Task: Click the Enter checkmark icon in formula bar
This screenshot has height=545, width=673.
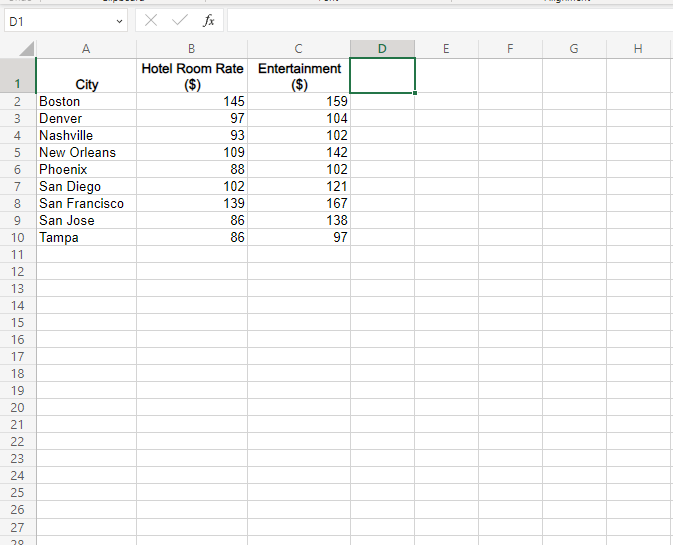Action: (179, 20)
